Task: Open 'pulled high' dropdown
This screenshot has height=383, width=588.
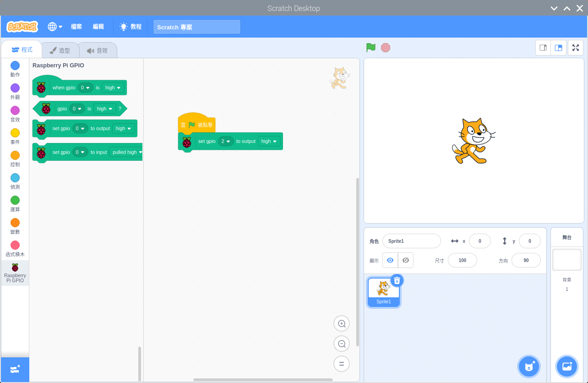Action: pos(126,152)
